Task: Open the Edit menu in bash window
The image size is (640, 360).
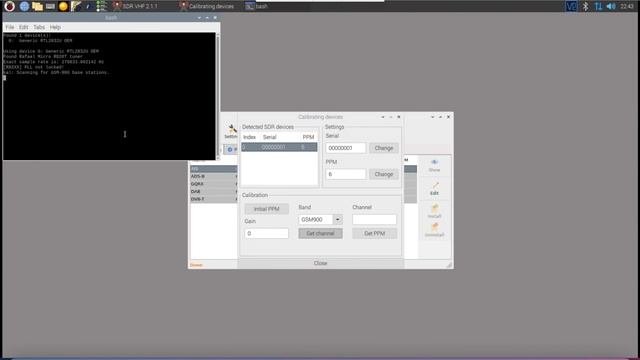Action: coord(24,27)
